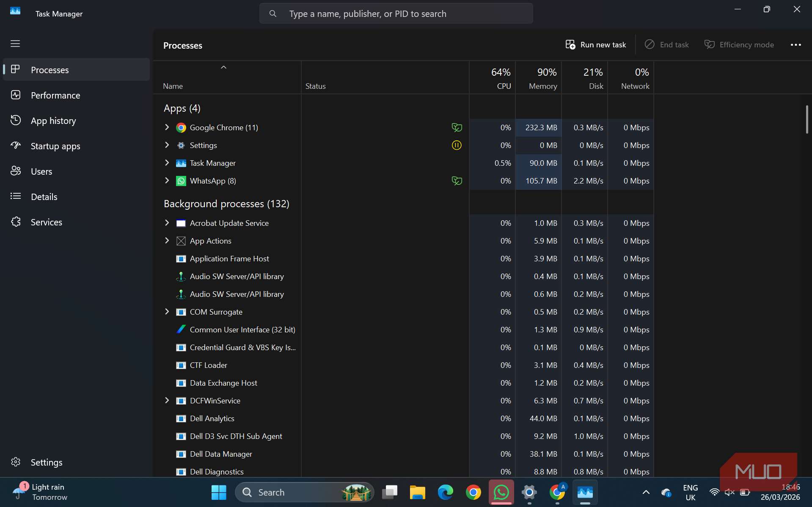
Task: Click WhatsApp efficiency mode leaf icon
Action: click(457, 181)
